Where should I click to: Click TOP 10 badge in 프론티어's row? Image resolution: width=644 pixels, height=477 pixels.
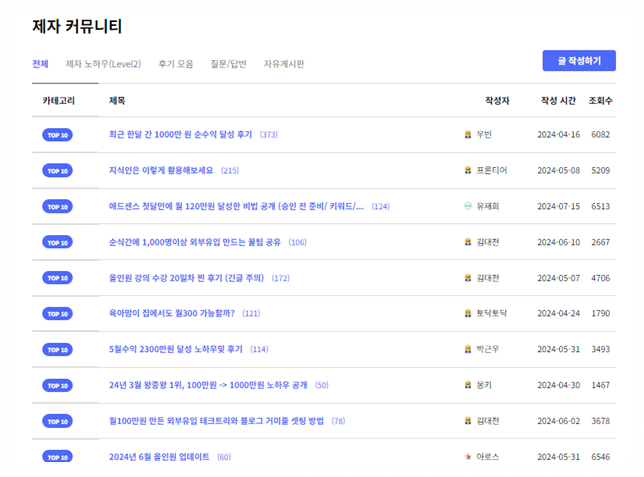[x=58, y=171]
